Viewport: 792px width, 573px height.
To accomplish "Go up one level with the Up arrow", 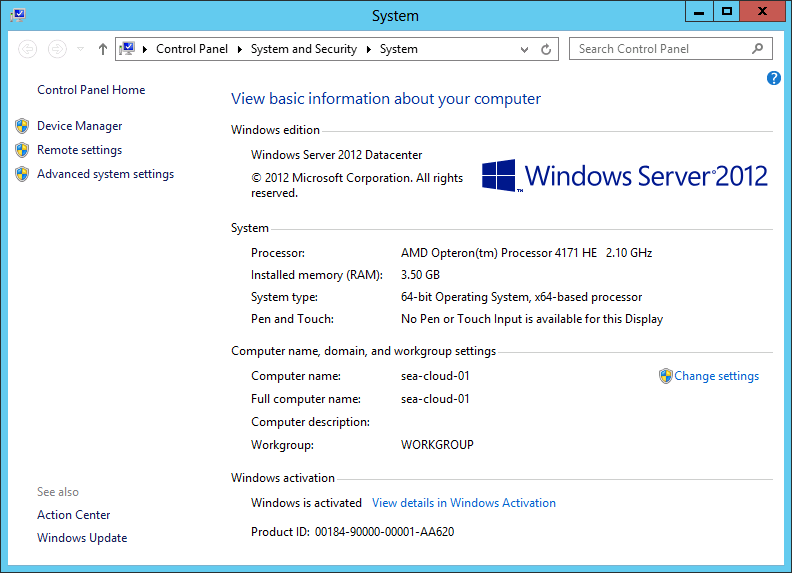I will [x=103, y=49].
